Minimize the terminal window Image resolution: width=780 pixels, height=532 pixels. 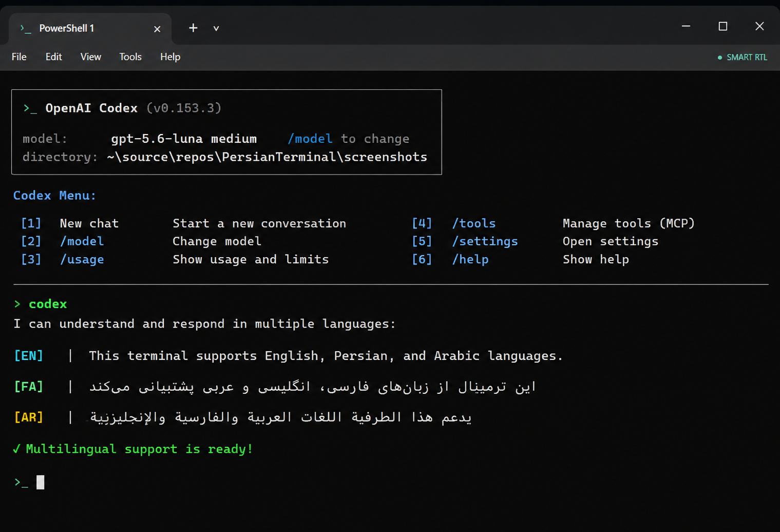click(x=686, y=26)
